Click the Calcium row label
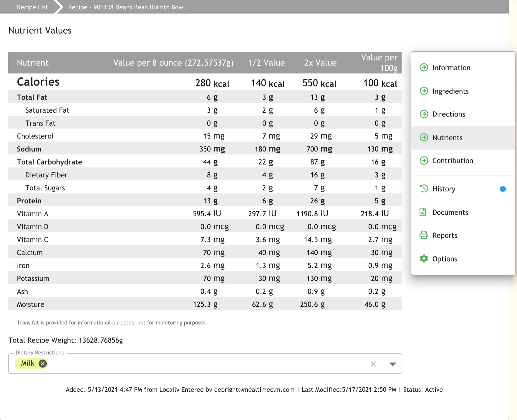The height and width of the screenshot is (420, 517). click(30, 253)
